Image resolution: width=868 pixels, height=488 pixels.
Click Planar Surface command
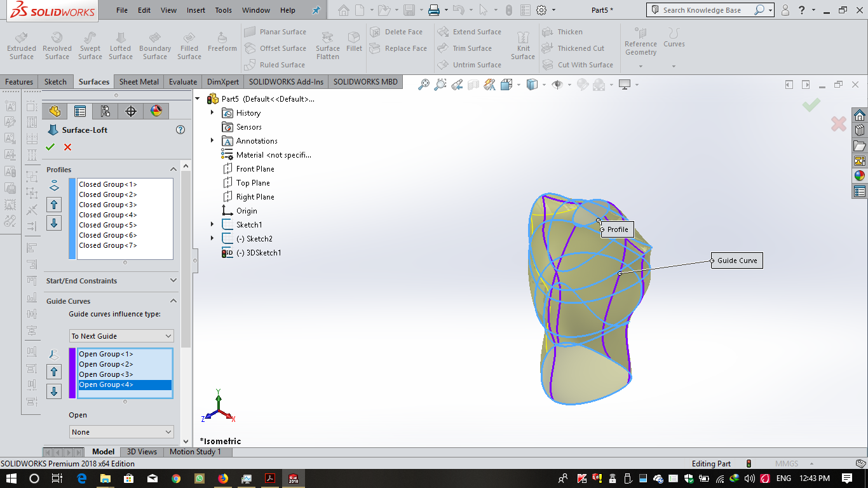pyautogui.click(x=275, y=32)
